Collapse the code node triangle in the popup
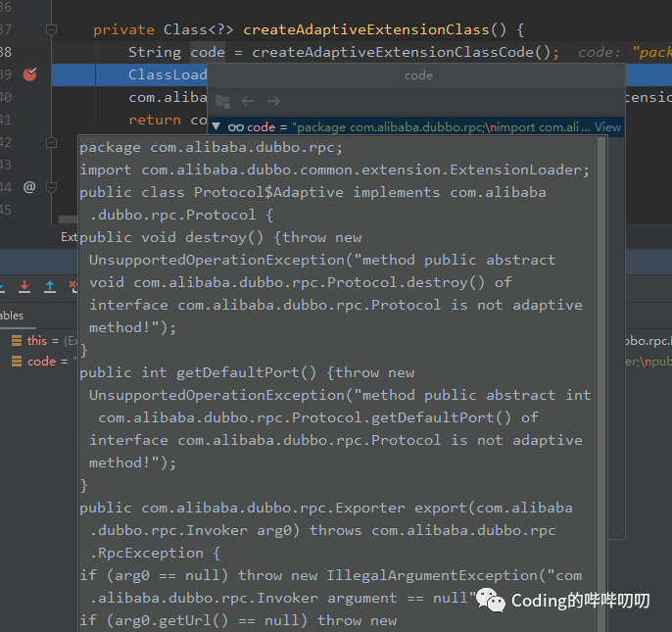The height and width of the screenshot is (632, 672). (x=216, y=126)
